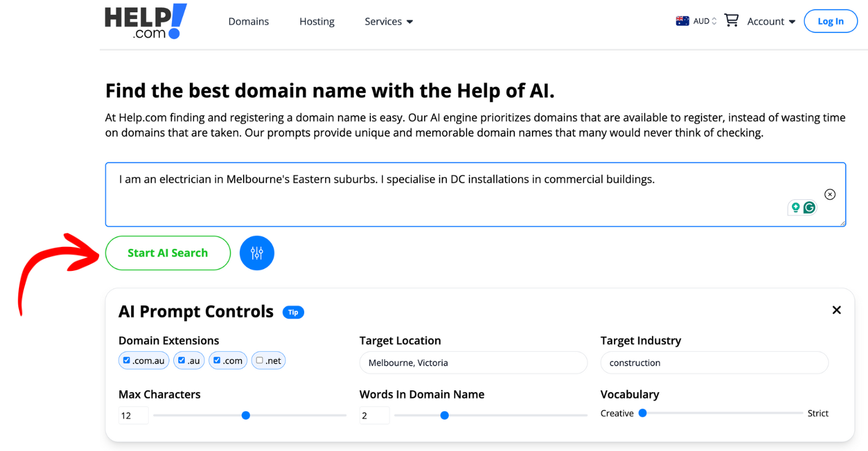Toggle the .com extension checkbox
The width and height of the screenshot is (868, 451).
(217, 360)
